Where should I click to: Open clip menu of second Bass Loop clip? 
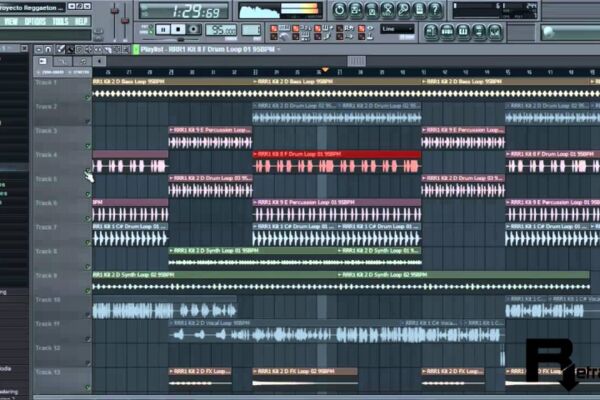tap(255, 82)
